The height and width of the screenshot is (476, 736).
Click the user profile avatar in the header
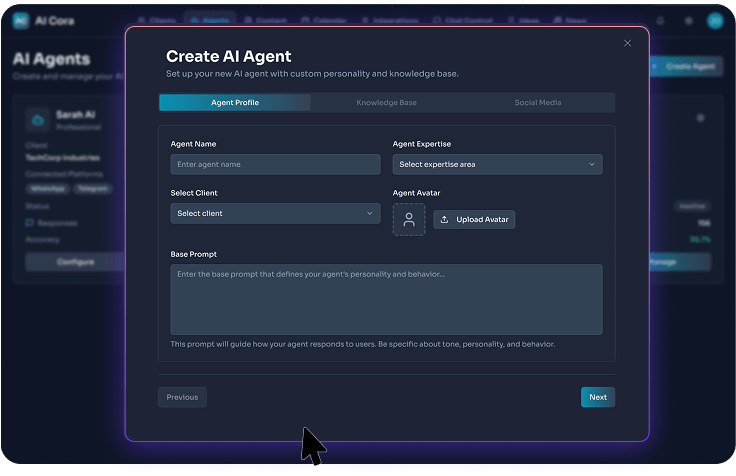715,21
